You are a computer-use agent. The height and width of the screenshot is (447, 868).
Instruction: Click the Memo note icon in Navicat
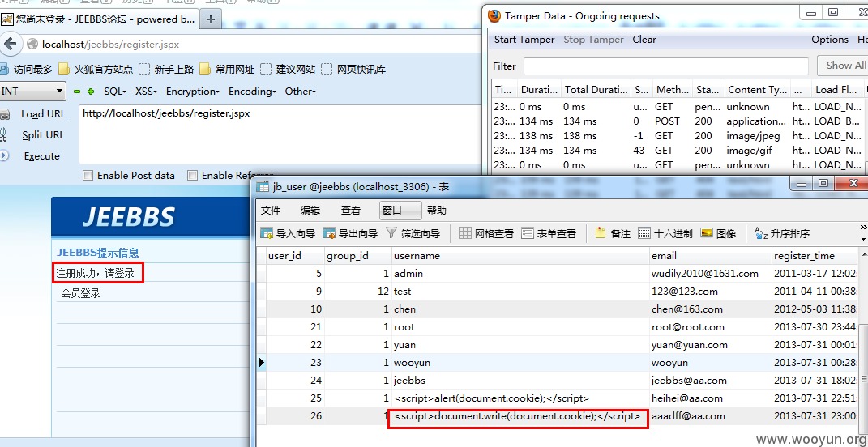point(600,233)
